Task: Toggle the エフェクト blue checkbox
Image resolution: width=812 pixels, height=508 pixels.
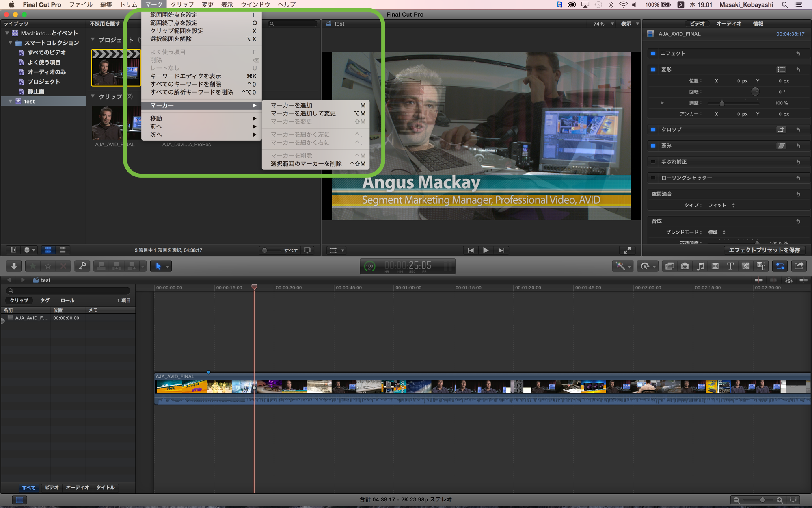Action: click(x=653, y=53)
